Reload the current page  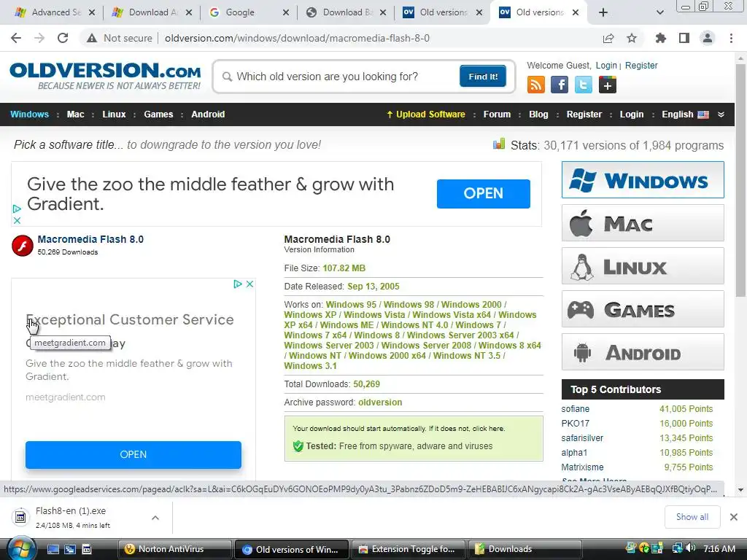point(63,38)
